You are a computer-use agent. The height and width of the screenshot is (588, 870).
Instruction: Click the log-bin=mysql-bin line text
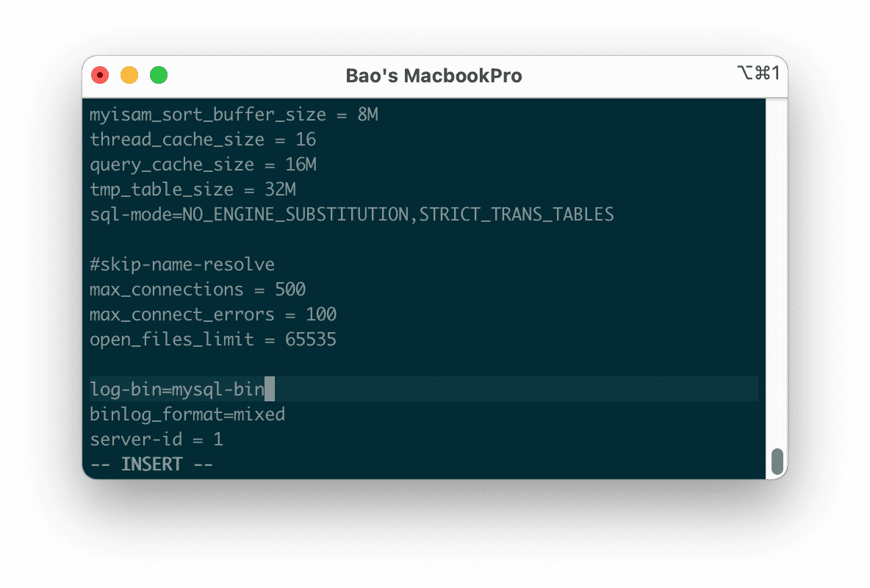click(176, 389)
